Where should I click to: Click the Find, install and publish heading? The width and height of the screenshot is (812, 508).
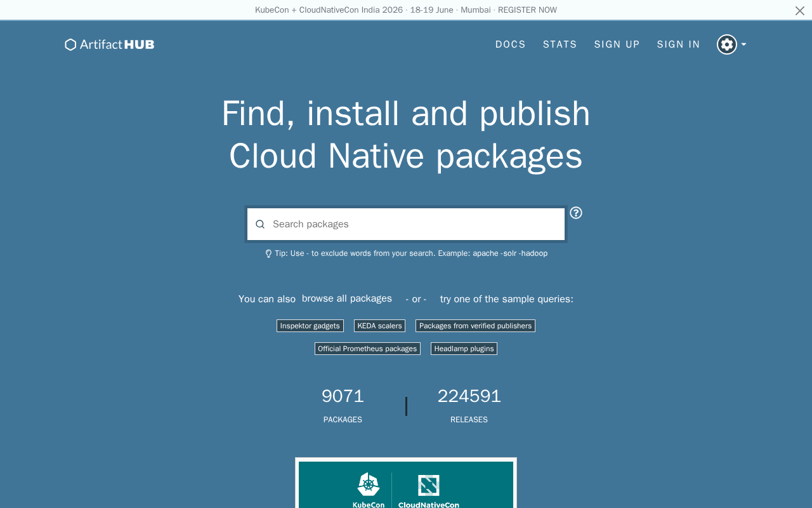tap(406, 135)
